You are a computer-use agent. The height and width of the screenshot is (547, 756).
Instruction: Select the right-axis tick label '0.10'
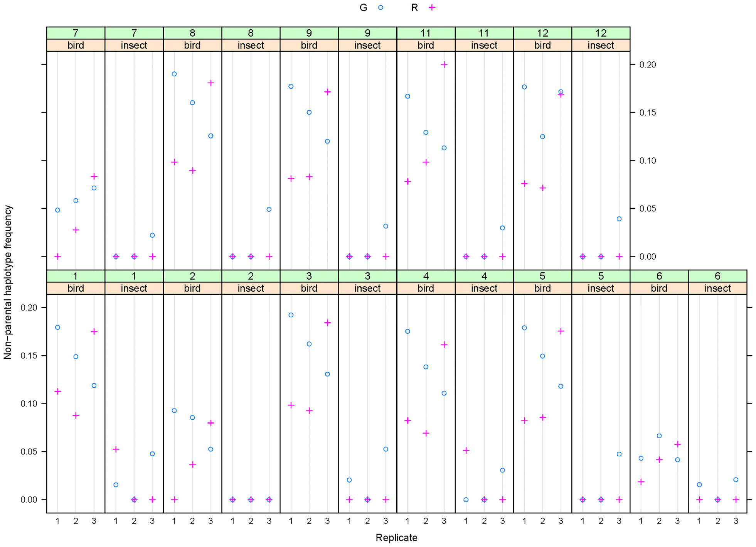[648, 160]
